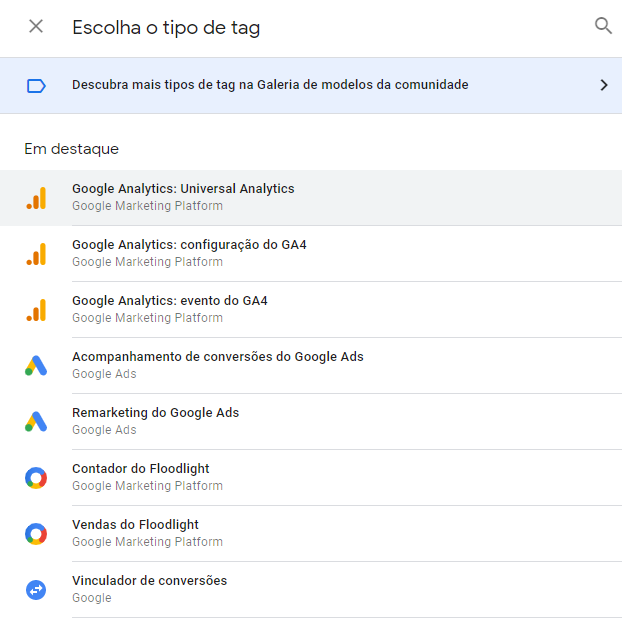Pick Vendas do Floodlight tag type
This screenshot has width=622, height=619.
click(x=135, y=525)
